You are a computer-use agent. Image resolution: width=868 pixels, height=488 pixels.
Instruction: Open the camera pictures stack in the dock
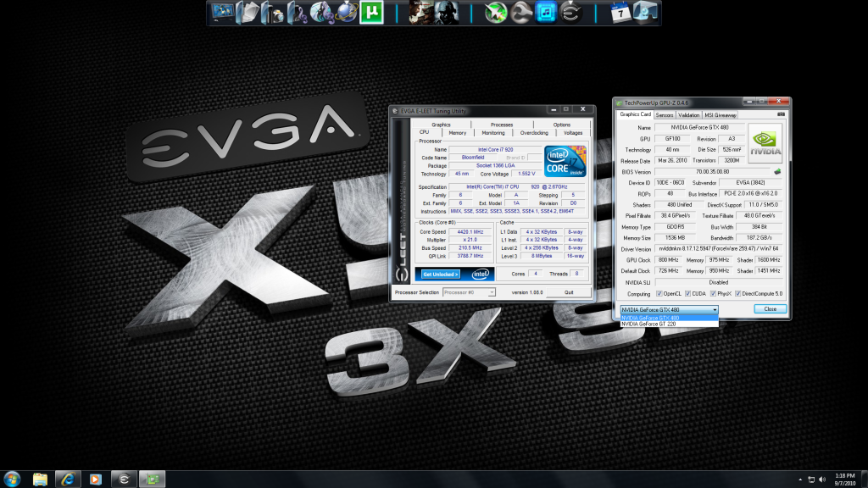tap(272, 13)
